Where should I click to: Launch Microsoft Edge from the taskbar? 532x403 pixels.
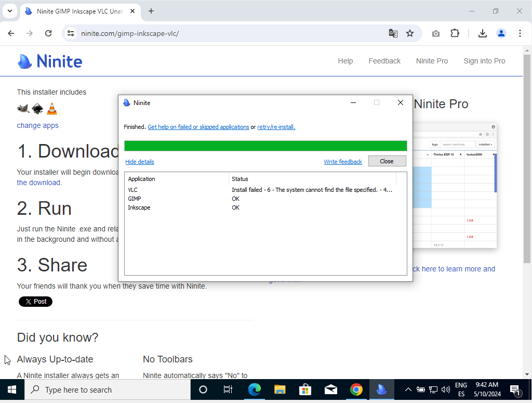click(x=254, y=390)
